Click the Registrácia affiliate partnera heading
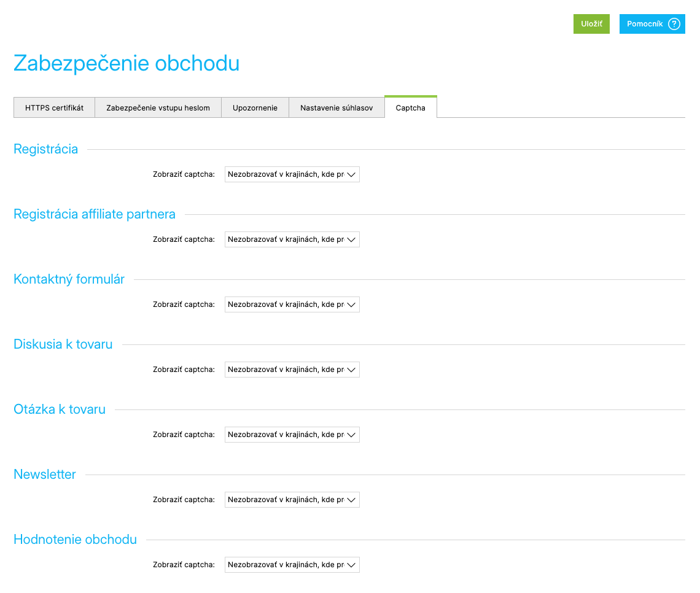The image size is (700, 593). 95,214
